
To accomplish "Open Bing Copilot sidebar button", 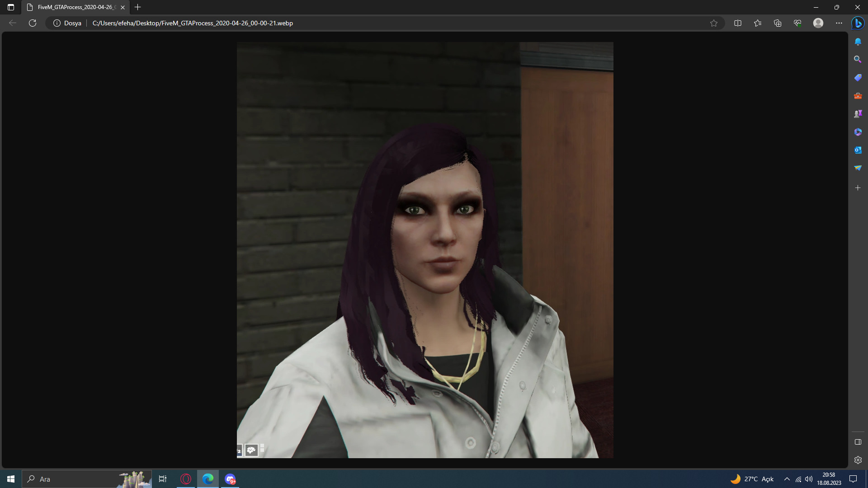I will 858,23.
